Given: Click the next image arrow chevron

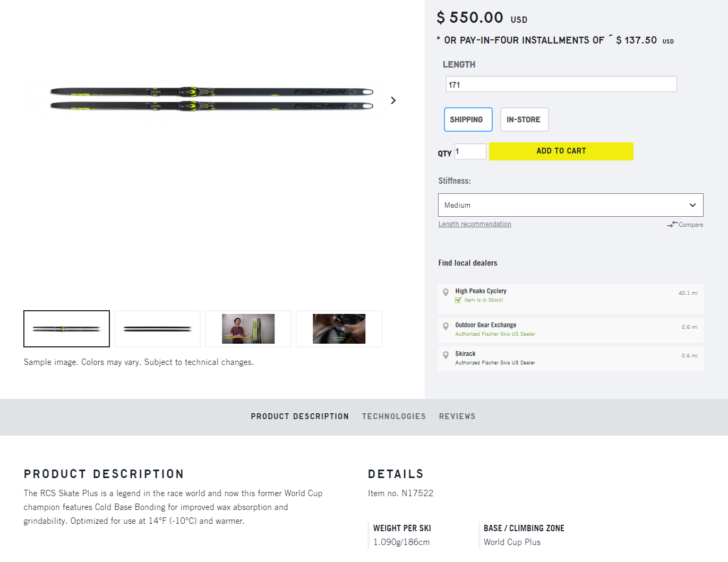Looking at the screenshot, I should pos(393,100).
